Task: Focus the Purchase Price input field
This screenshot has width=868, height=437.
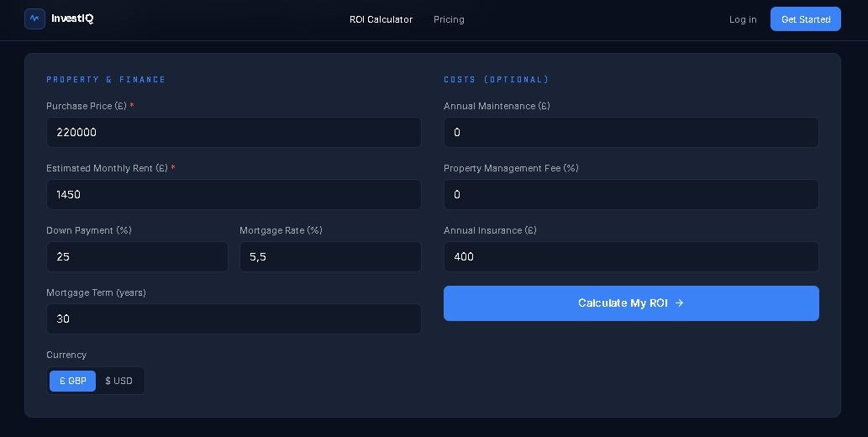Action: click(x=234, y=133)
